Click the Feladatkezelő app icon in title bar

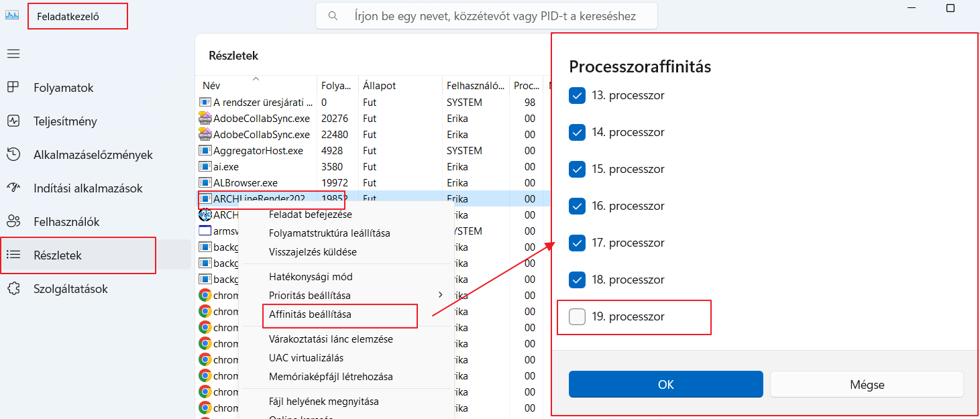point(12,15)
